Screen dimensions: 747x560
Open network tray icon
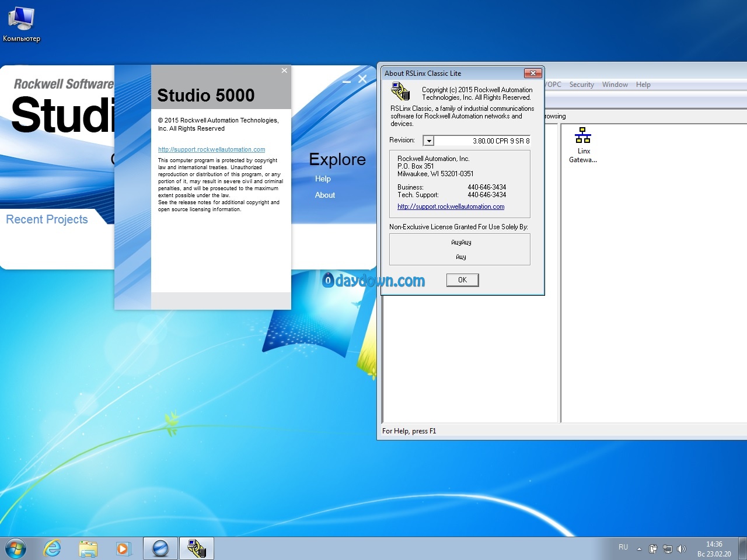click(x=668, y=549)
